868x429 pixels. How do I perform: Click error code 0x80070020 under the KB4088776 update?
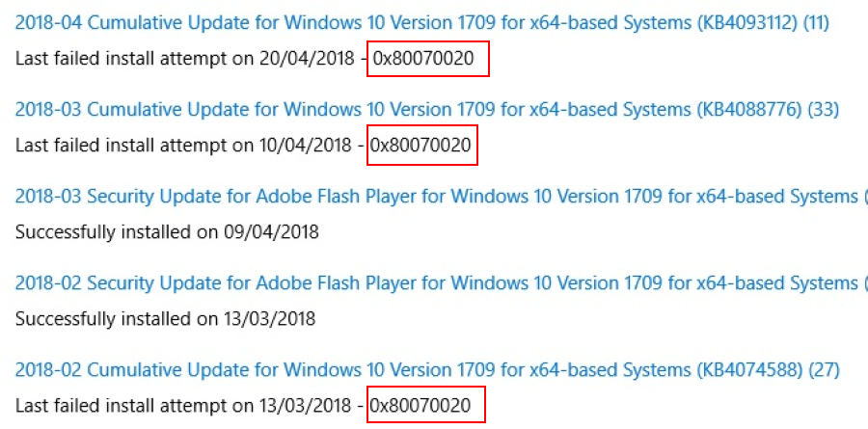pos(421,146)
